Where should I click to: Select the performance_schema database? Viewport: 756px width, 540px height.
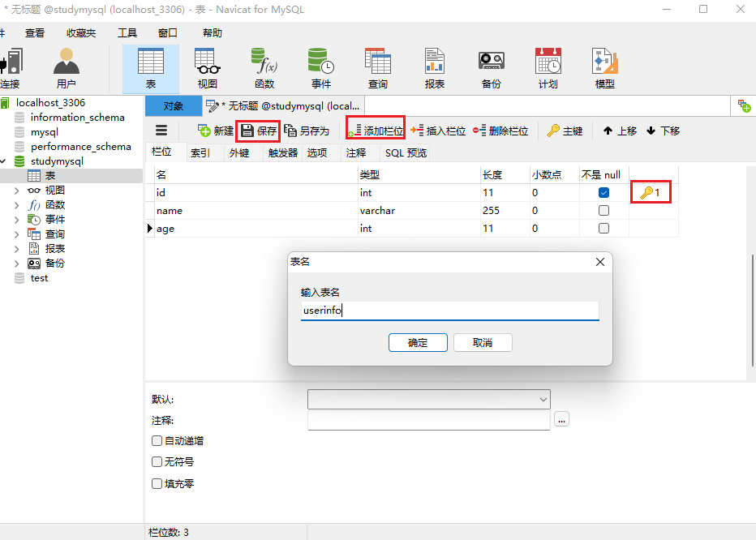80,147
